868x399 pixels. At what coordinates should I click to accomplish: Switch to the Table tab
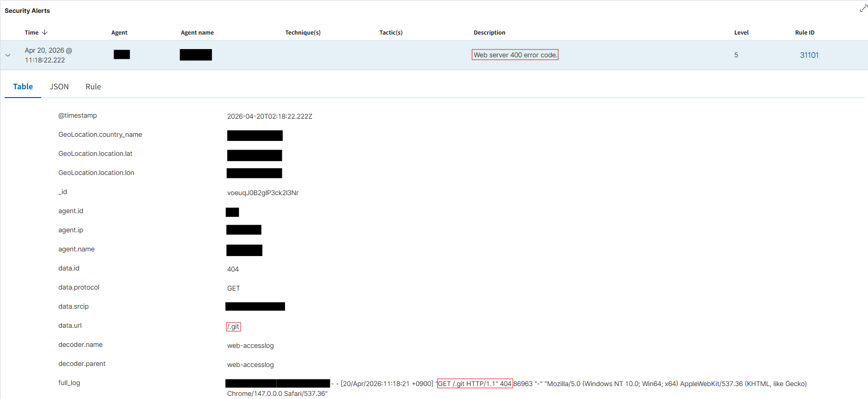23,87
